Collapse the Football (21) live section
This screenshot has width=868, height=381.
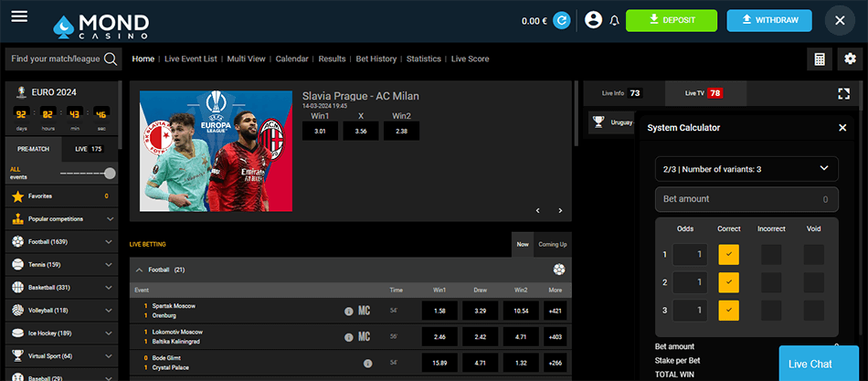point(140,270)
